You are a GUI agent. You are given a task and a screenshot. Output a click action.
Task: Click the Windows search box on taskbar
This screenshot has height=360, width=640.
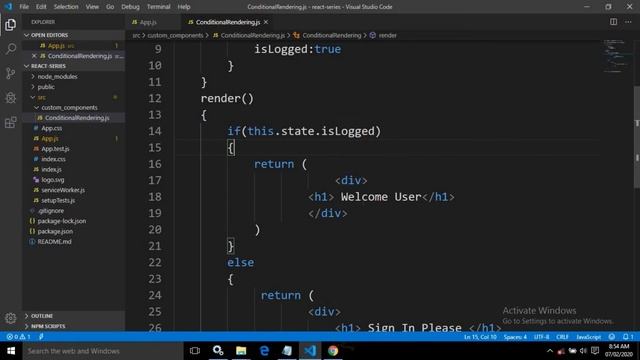point(102,351)
